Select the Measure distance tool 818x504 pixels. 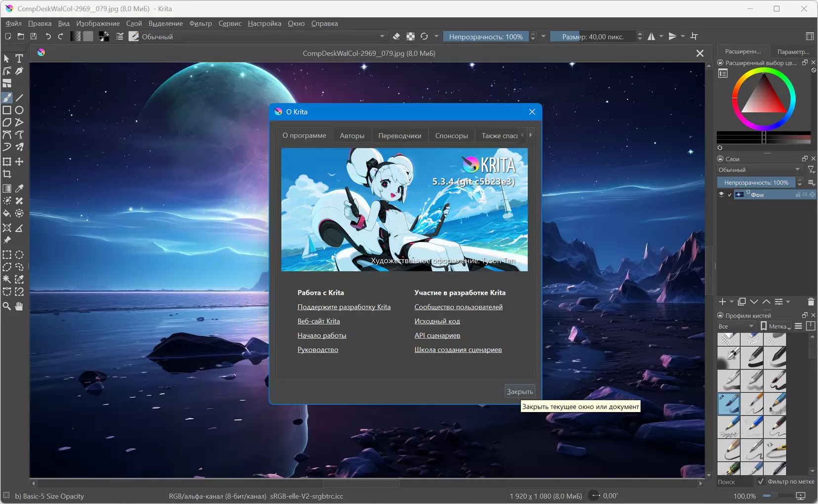(19, 228)
